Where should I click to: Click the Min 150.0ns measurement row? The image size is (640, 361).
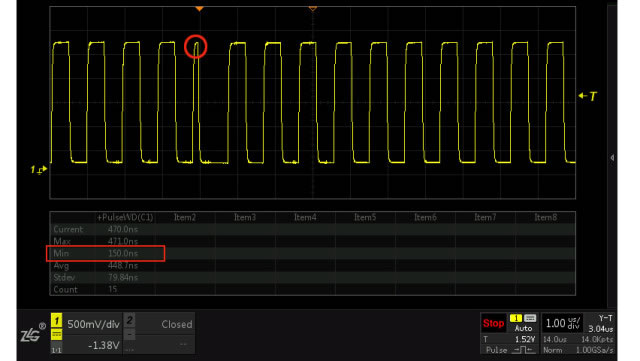tap(106, 253)
